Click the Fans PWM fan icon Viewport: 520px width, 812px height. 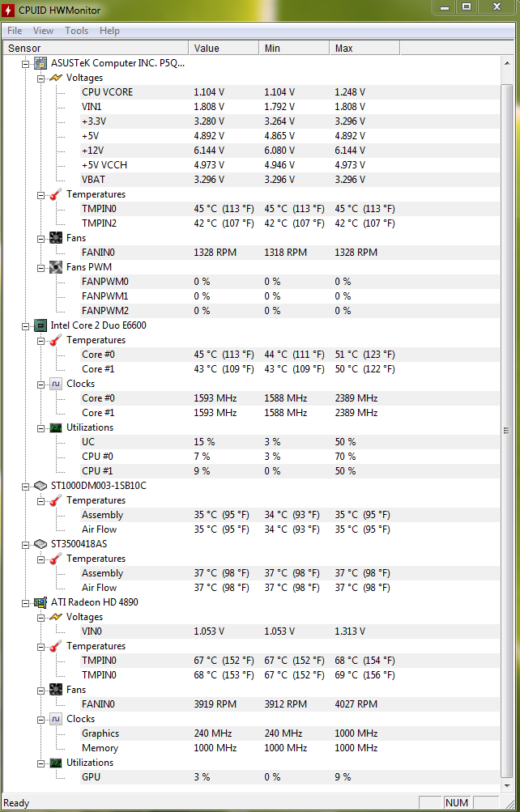point(56,267)
